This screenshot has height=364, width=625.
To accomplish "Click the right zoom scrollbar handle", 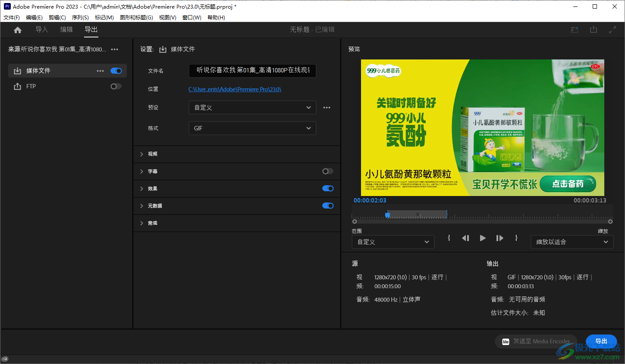I will click(610, 221).
